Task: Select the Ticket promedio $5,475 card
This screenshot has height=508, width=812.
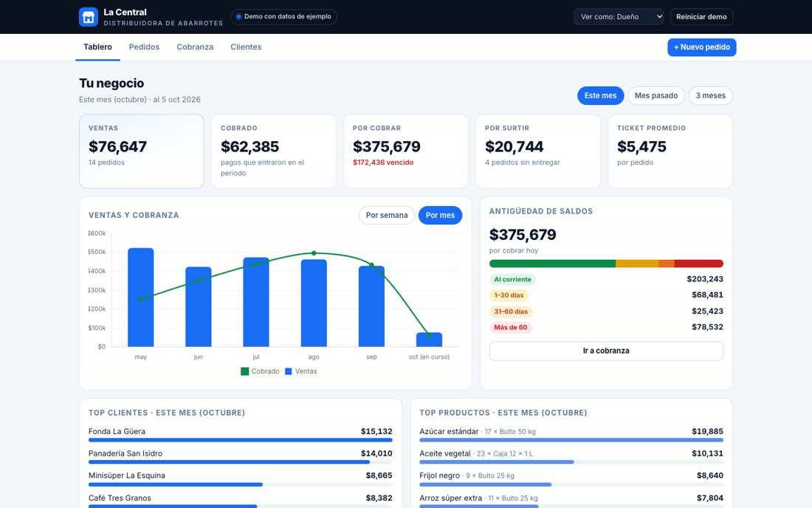Action: pyautogui.click(x=670, y=151)
